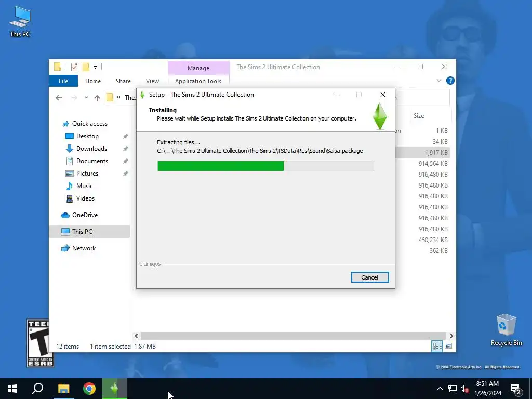Open taskbar search

37,389
